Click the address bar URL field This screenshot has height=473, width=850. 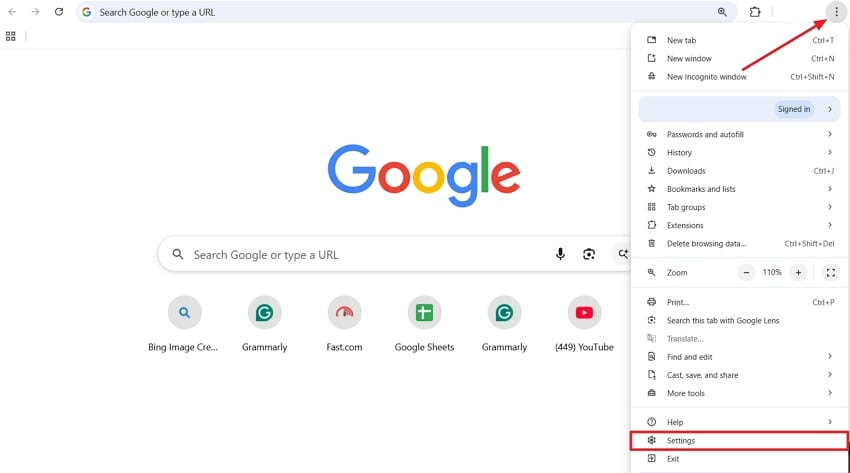tap(407, 12)
